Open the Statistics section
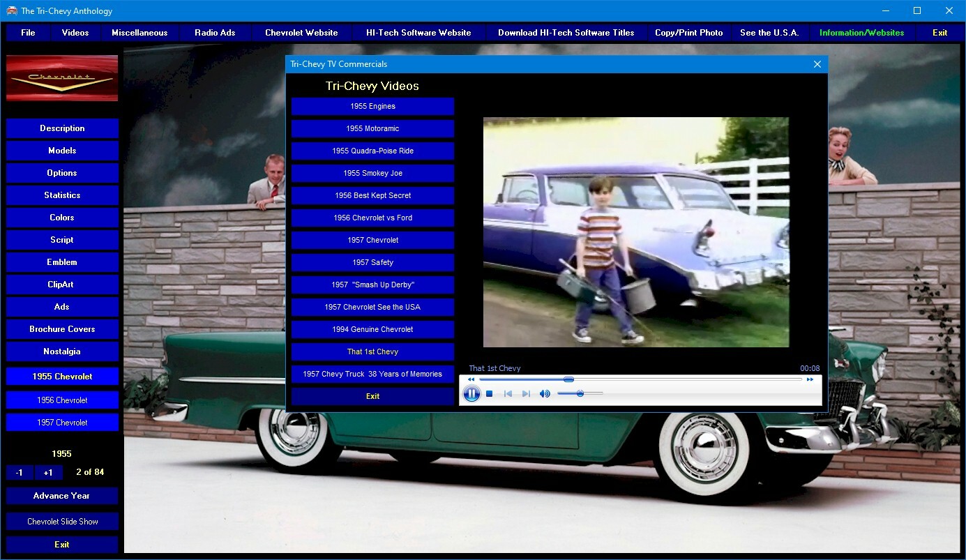966x560 pixels. click(62, 195)
